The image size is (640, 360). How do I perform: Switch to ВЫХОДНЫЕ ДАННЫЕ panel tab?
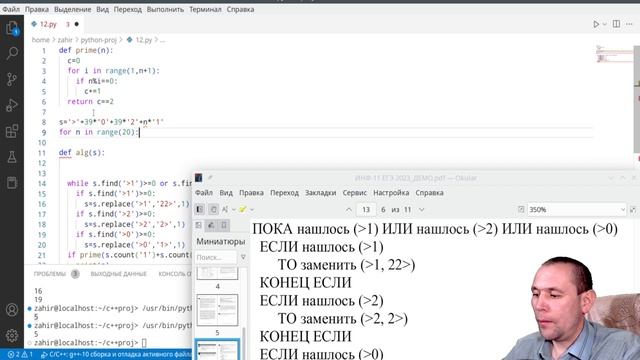[x=118, y=274]
